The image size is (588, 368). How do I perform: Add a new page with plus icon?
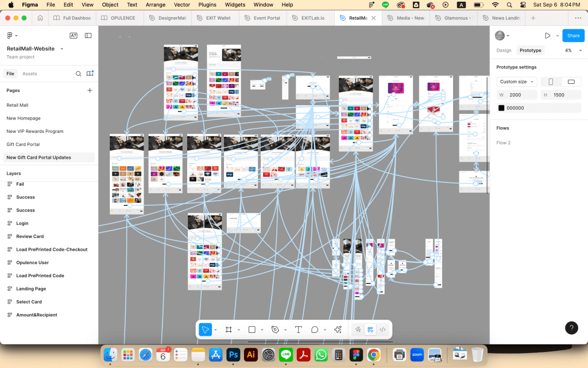(x=90, y=90)
